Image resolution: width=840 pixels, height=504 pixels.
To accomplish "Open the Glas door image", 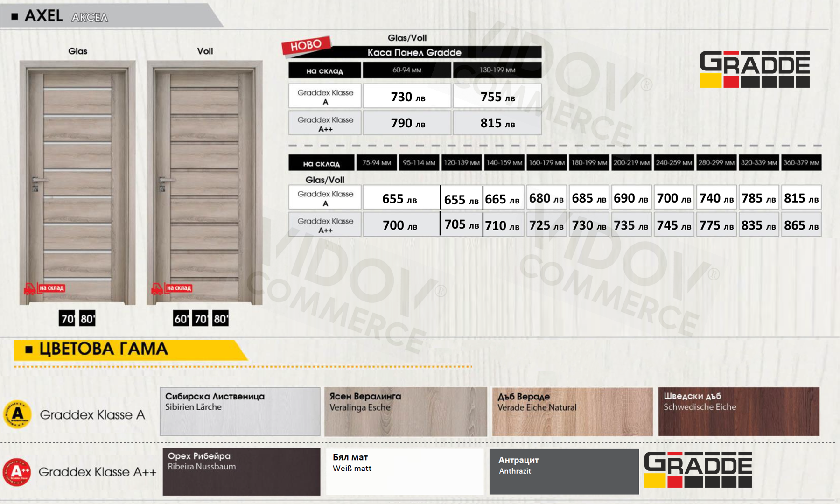I will coord(77,182).
